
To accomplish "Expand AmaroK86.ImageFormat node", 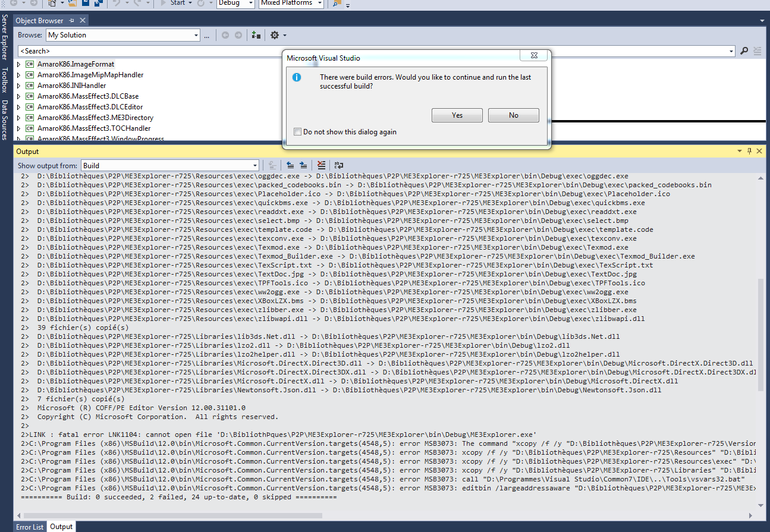I will tap(18, 64).
